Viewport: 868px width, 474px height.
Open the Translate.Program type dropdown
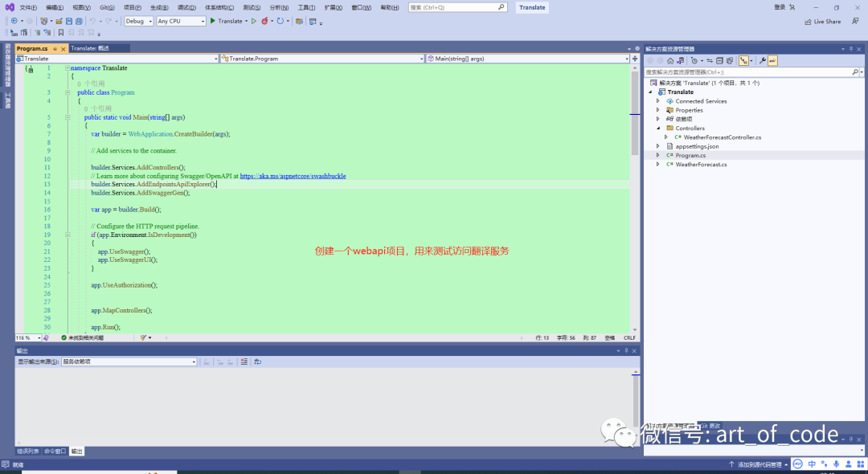point(322,59)
